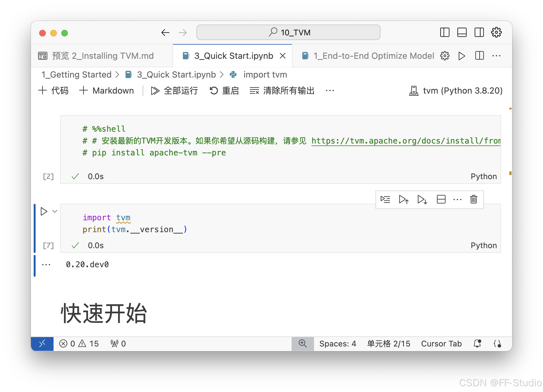Change indentation Spaces: 4

coord(338,344)
